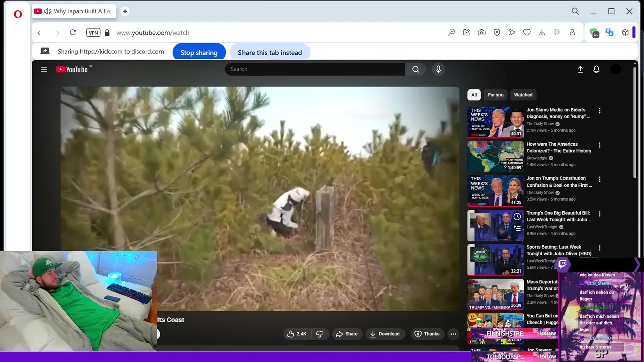
Task: Open the pinboard edit icon in address bar
Action: click(x=466, y=32)
